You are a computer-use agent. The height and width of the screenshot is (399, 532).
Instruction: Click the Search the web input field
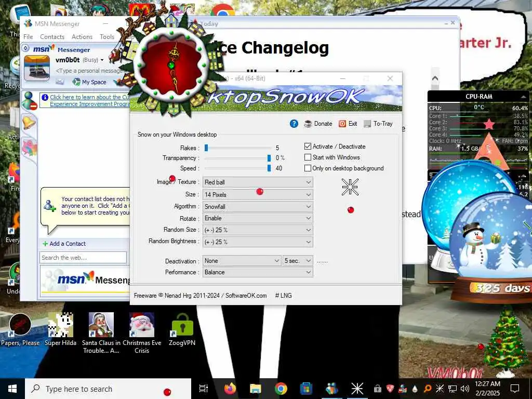pos(83,258)
